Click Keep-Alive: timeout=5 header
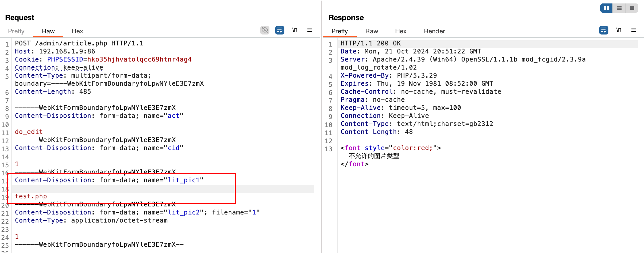Image resolution: width=644 pixels, height=253 pixels. click(401, 108)
